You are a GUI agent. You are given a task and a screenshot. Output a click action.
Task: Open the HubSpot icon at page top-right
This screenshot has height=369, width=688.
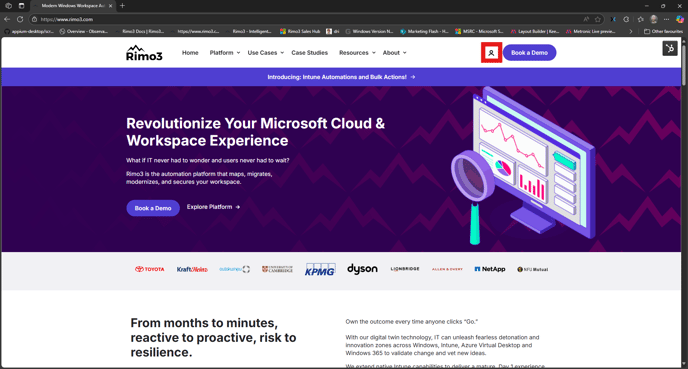tap(670, 49)
